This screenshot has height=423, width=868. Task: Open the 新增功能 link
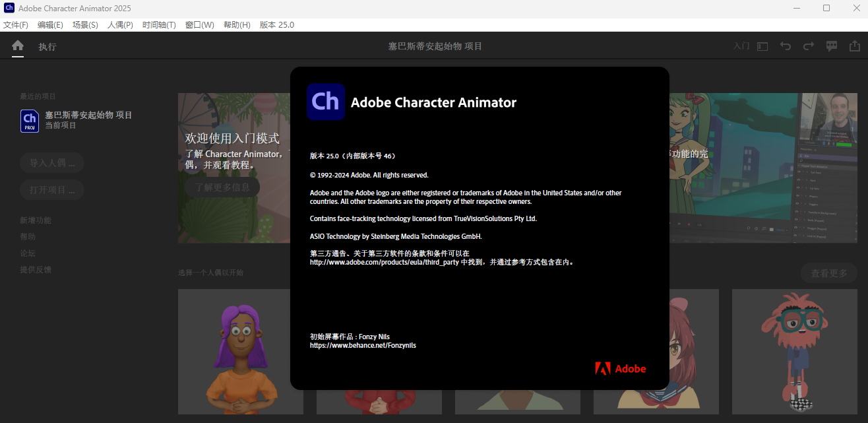pos(36,220)
